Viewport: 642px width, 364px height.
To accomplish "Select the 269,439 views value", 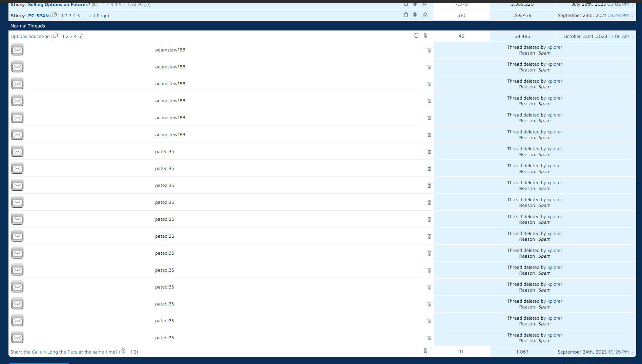I will click(522, 15).
